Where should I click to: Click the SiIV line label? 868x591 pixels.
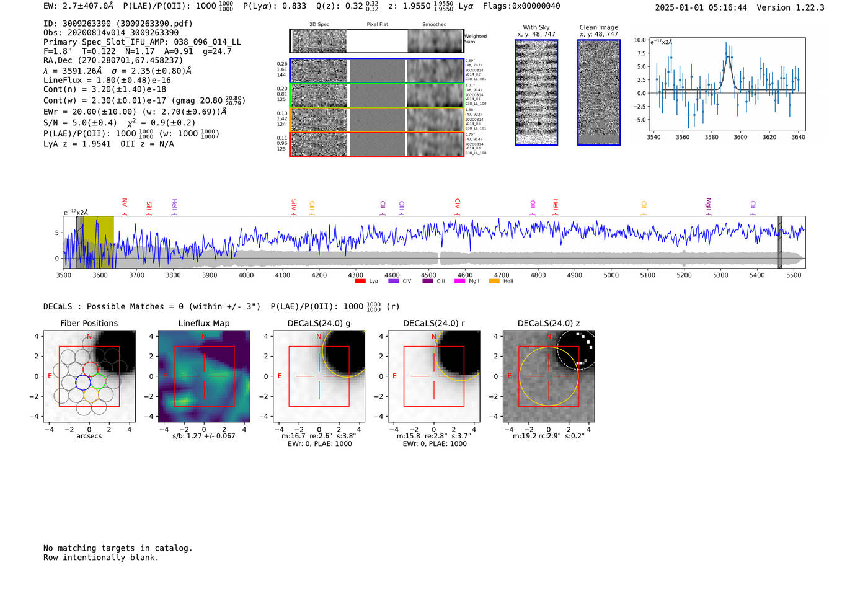coord(294,205)
